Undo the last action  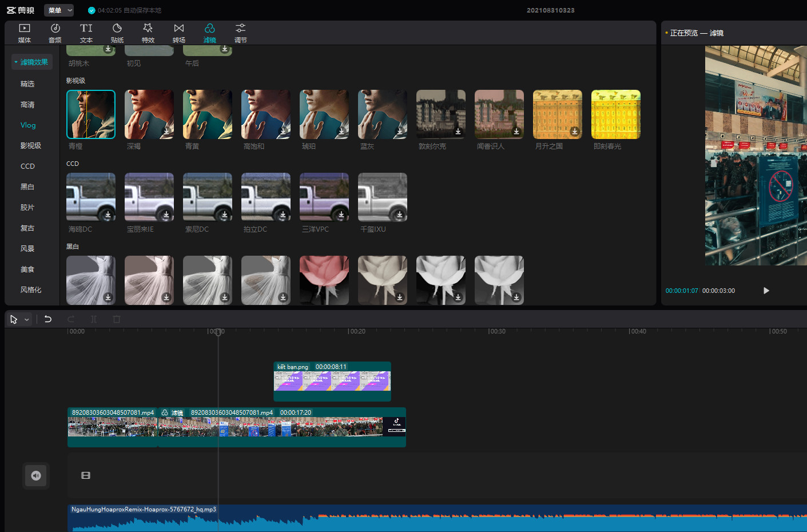coord(48,319)
